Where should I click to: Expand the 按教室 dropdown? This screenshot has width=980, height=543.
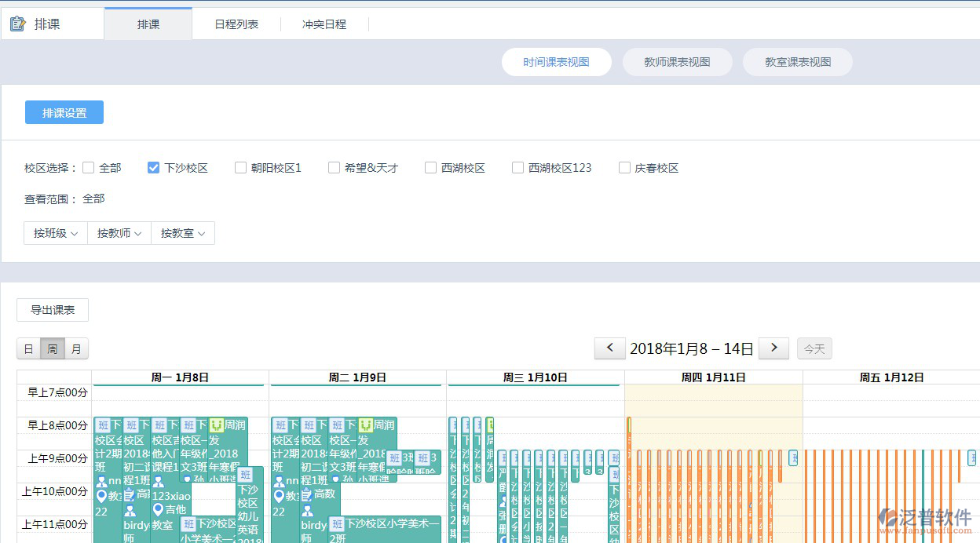click(182, 233)
